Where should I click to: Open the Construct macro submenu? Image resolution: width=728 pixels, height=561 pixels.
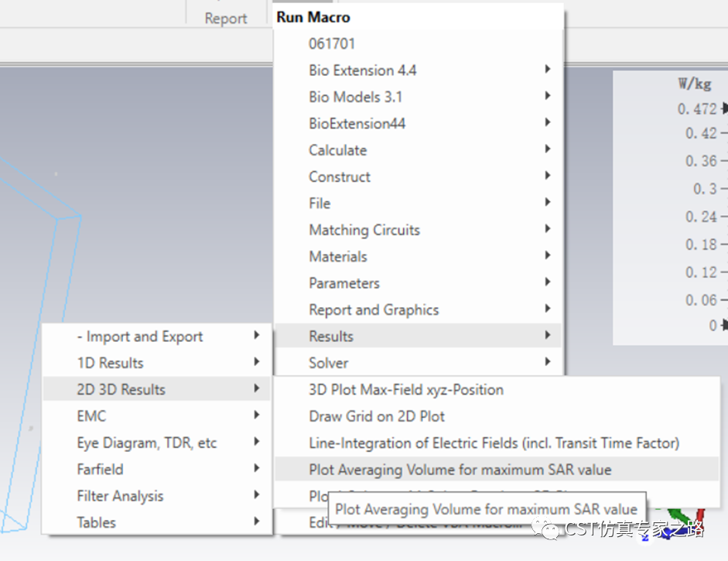pos(419,176)
